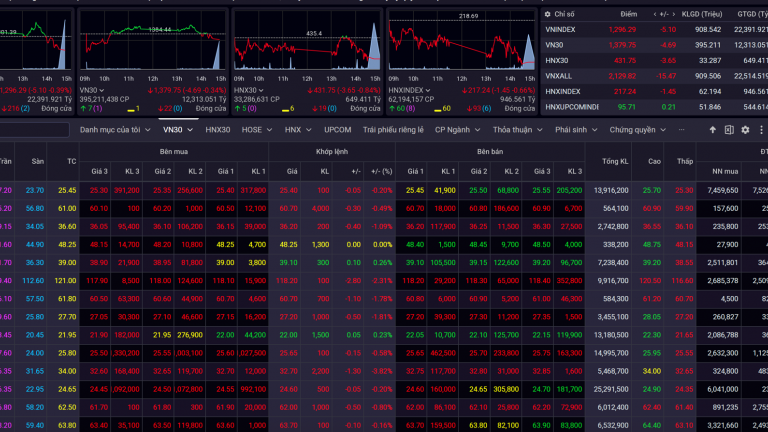Sort by KLGD (Triệu) column header
768x432 pixels.
click(701, 14)
